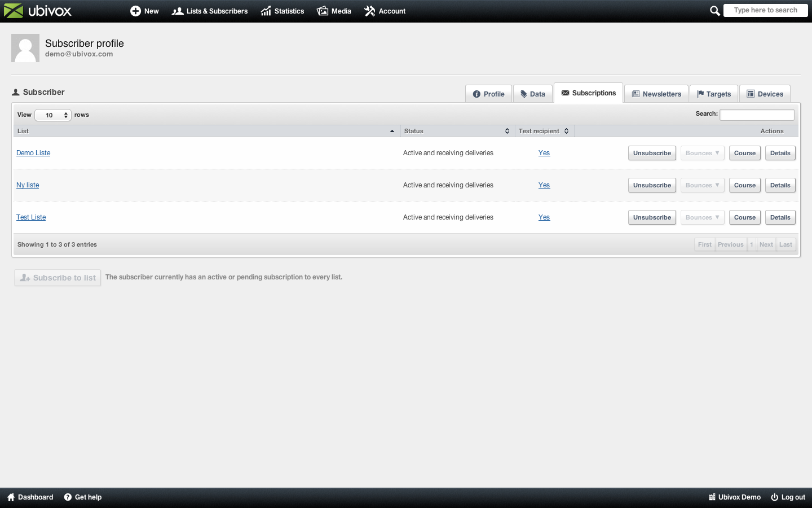The image size is (812, 508).
Task: Open the Media menu
Action: (x=334, y=11)
